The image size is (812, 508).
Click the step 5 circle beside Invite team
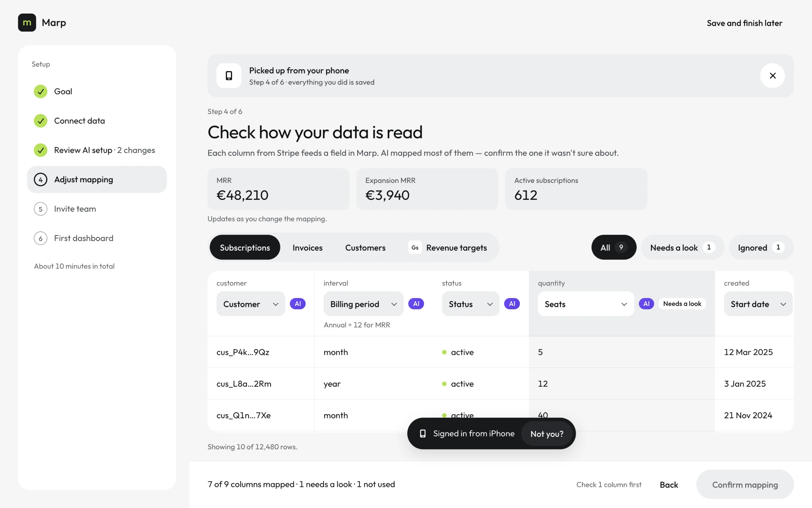41,209
